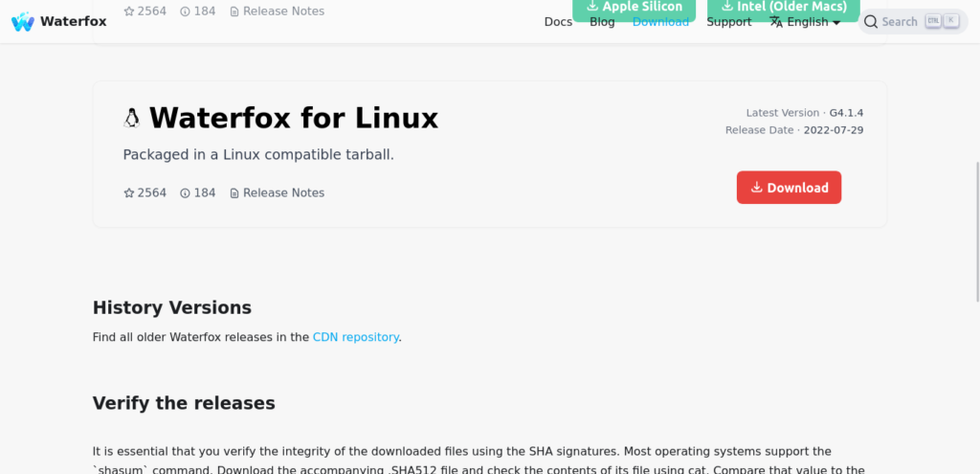Click the translate language icon
Image resolution: width=980 pixels, height=474 pixels.
tap(776, 22)
